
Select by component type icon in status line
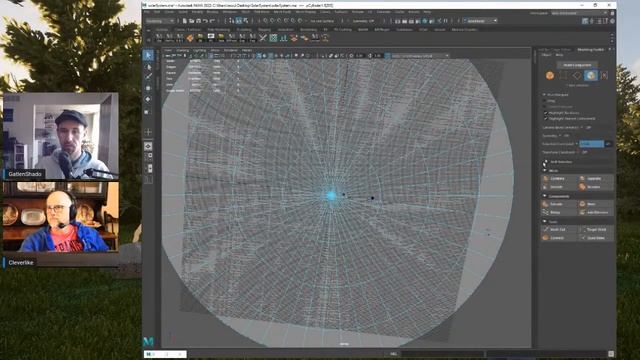pos(246,21)
